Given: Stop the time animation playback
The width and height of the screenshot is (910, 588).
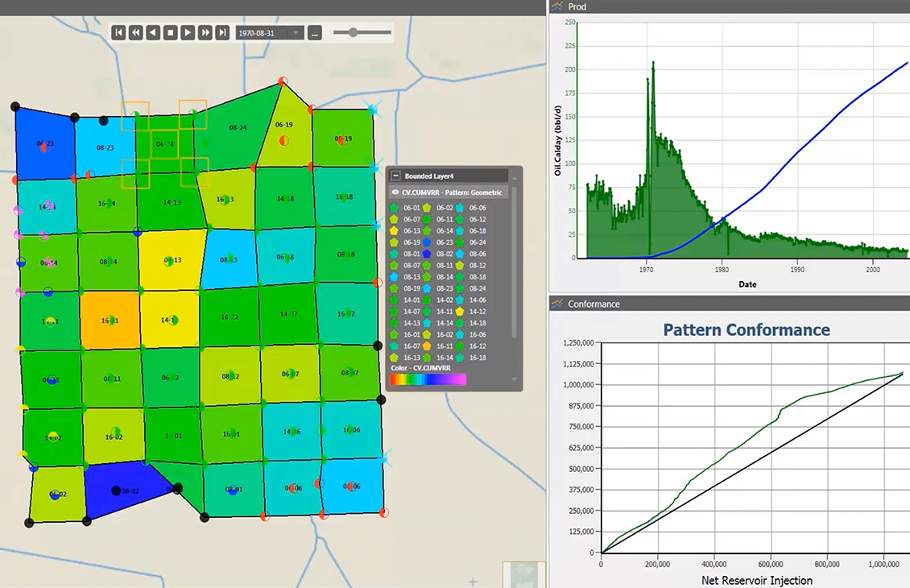Looking at the screenshot, I should 171,32.
